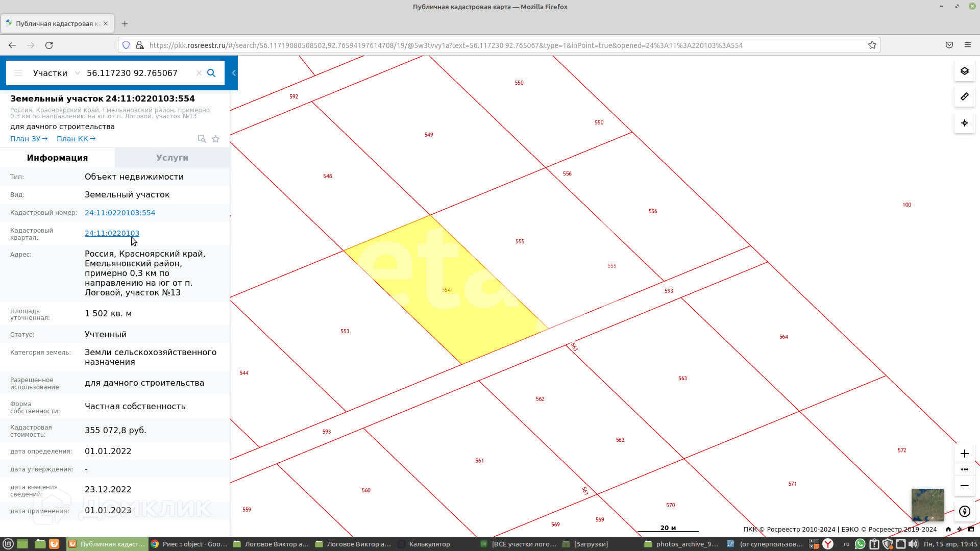Toggle bookmark star in Firefox address bar
The width and height of the screenshot is (980, 551).
coord(872,45)
